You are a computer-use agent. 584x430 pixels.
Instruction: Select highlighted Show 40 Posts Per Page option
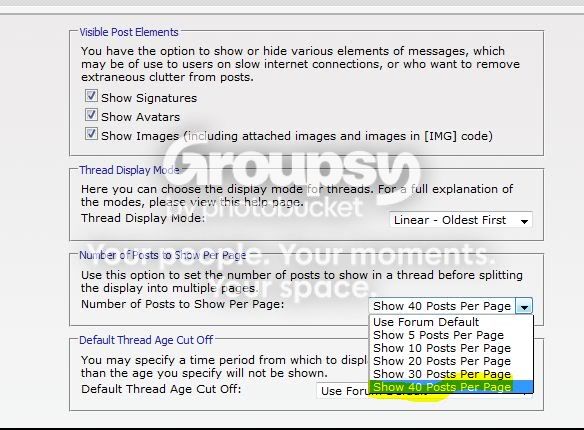coord(451,387)
